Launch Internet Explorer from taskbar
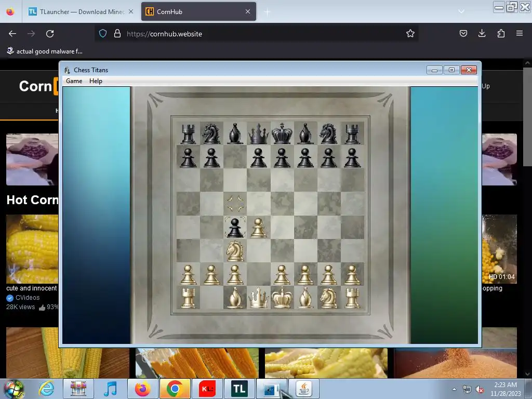The image size is (532, 399). tap(46, 389)
